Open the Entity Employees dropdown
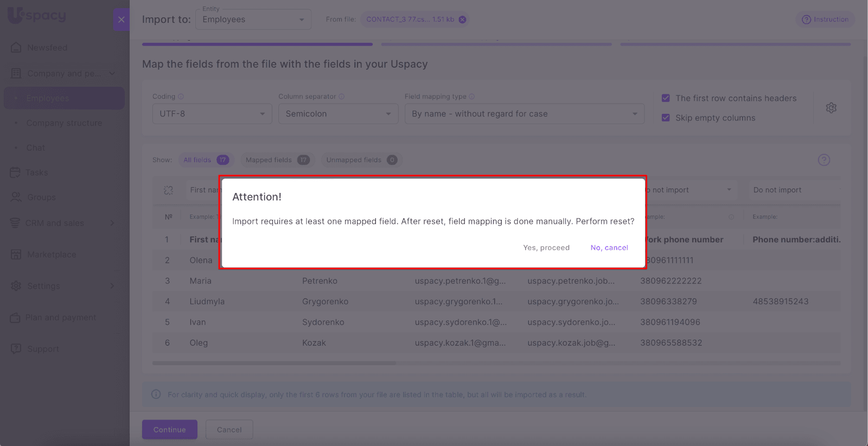Screen dimensions: 868x446 253,20
